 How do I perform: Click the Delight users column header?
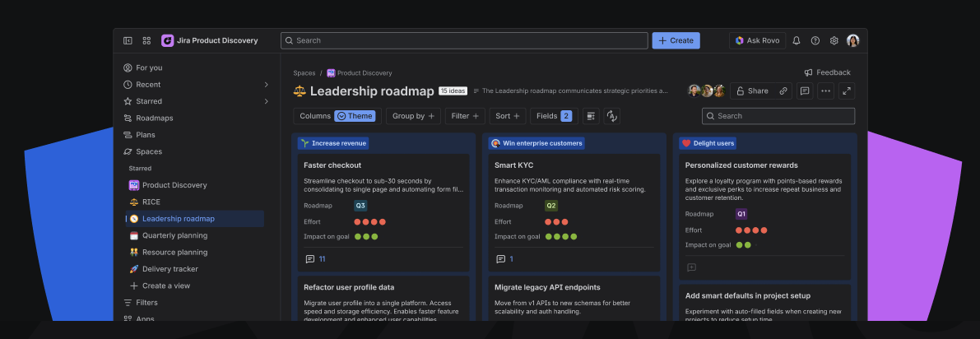pos(708,143)
